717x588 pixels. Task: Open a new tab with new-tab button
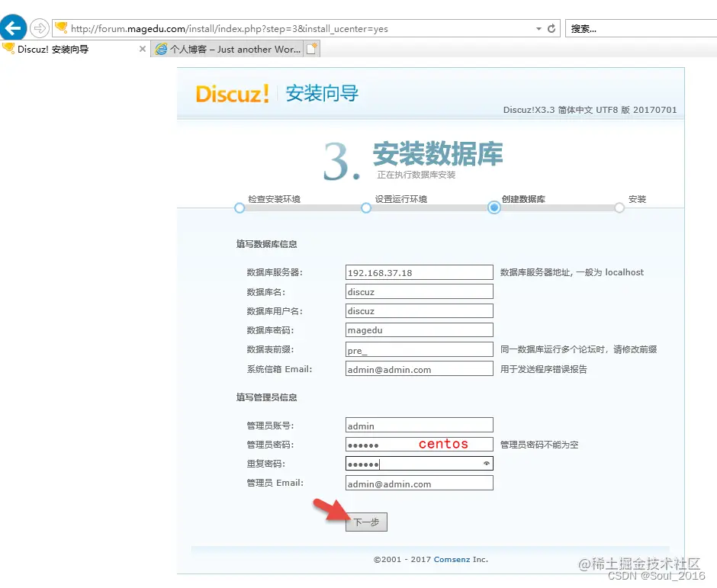(311, 49)
